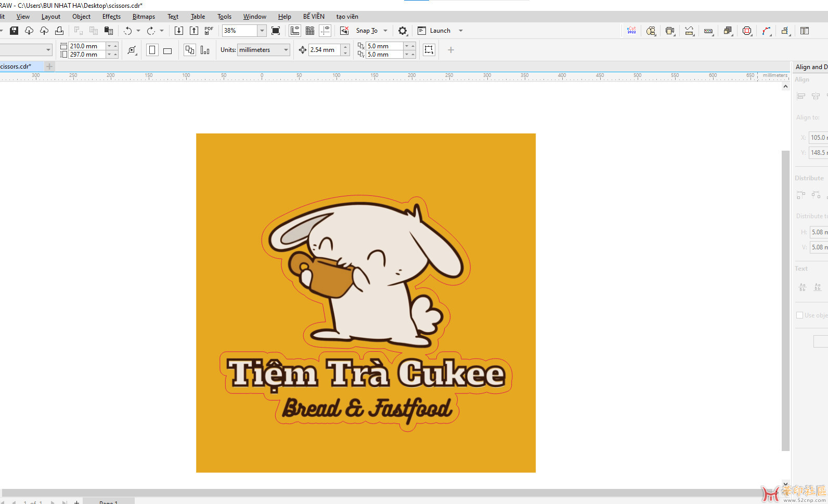828x504 pixels.
Task: Open the BẺ VIỀN menu
Action: [314, 17]
